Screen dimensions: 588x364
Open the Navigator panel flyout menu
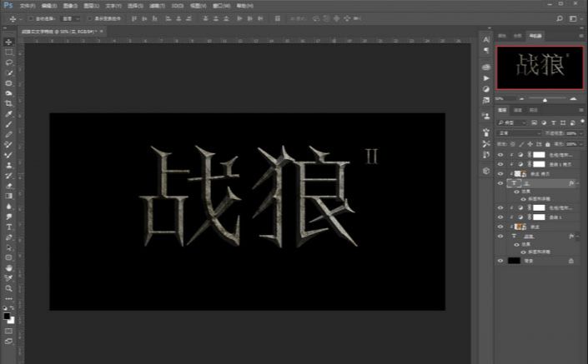pos(581,36)
